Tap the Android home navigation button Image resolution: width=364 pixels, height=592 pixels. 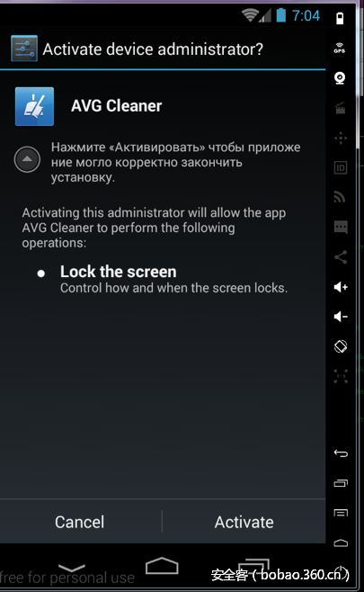[162, 566]
